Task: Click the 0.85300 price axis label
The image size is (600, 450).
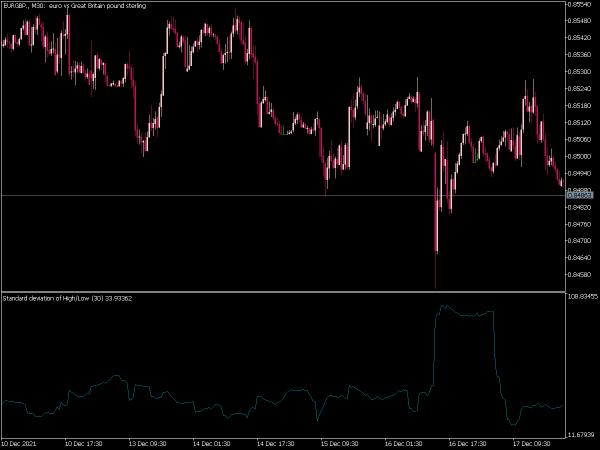Action: pyautogui.click(x=579, y=72)
